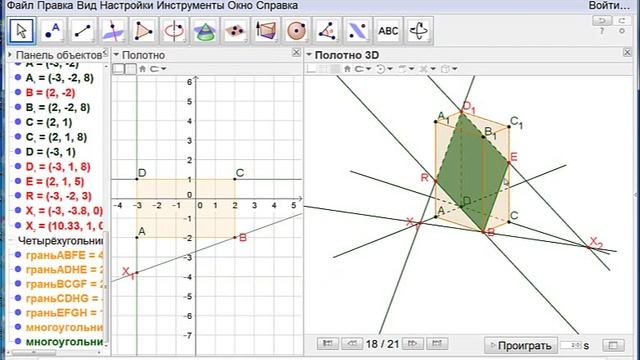Open the Настройки menu

[127, 6]
